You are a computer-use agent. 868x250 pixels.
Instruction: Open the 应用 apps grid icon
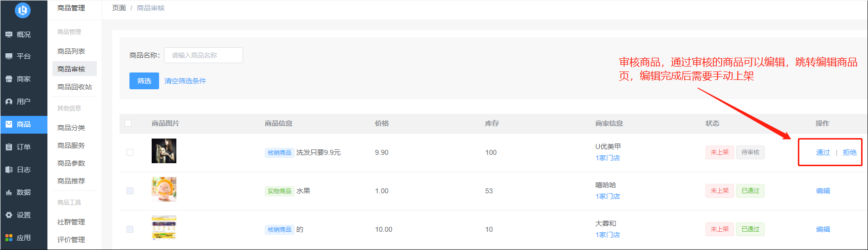(9, 238)
